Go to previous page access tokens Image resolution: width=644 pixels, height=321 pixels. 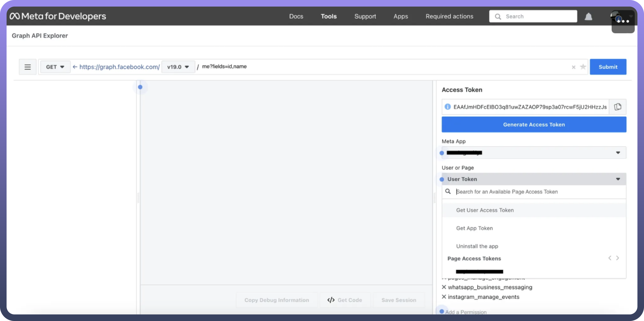click(x=610, y=258)
